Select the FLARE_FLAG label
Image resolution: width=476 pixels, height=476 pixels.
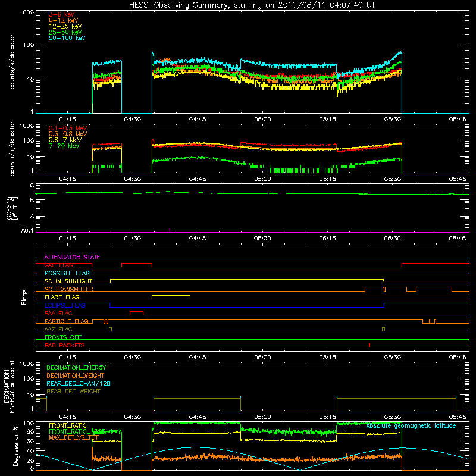point(62,297)
